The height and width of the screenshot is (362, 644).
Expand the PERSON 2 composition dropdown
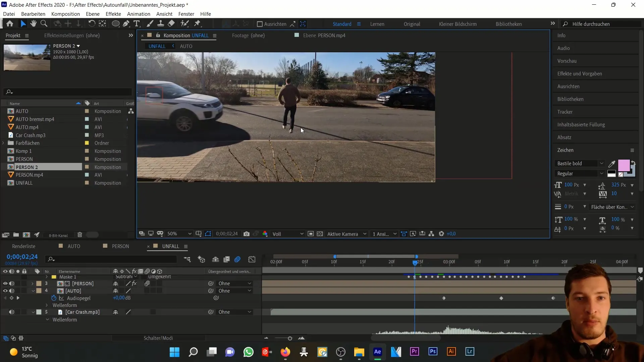pyautogui.click(x=78, y=46)
